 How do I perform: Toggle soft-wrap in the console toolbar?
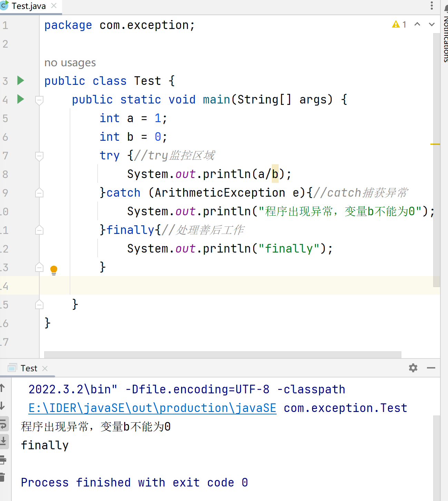3,424
